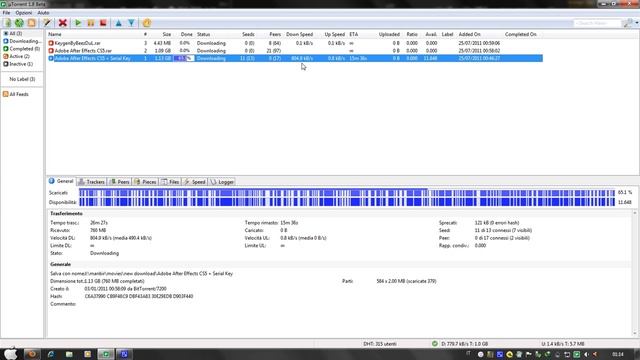Viewport: 640px width, 360px height.
Task: Click the green check network status icon
Action: (x=435, y=344)
